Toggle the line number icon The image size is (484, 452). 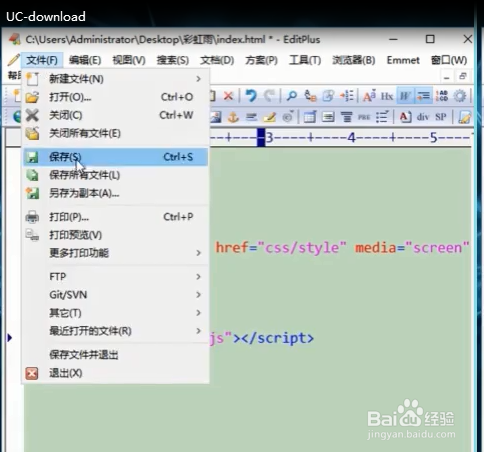pos(442,96)
